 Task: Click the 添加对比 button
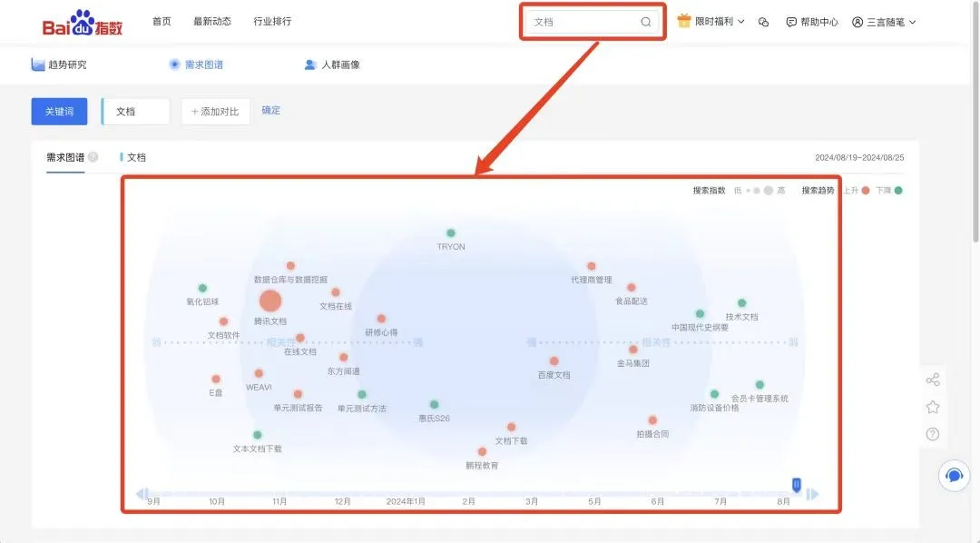coord(216,112)
